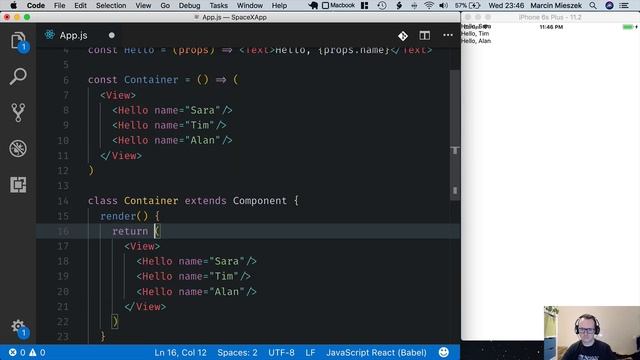Open the File menu
The width and height of the screenshot is (640, 360).
[x=60, y=6]
